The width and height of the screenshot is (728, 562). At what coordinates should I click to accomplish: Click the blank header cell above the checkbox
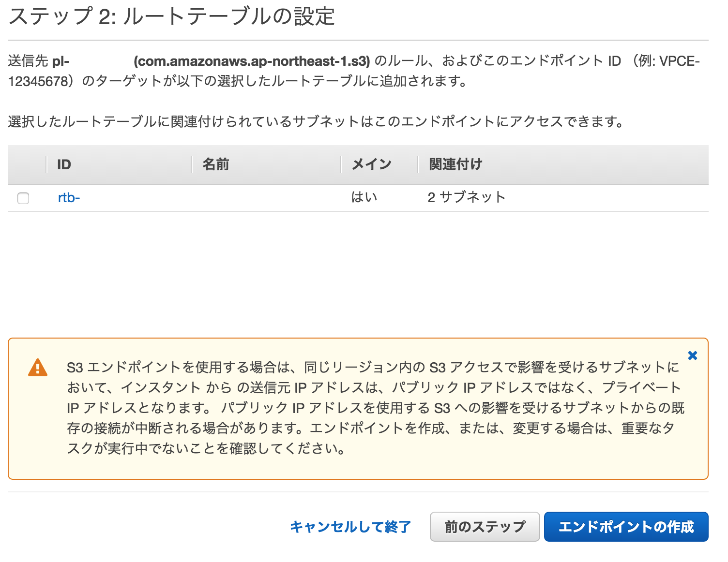tap(27, 164)
